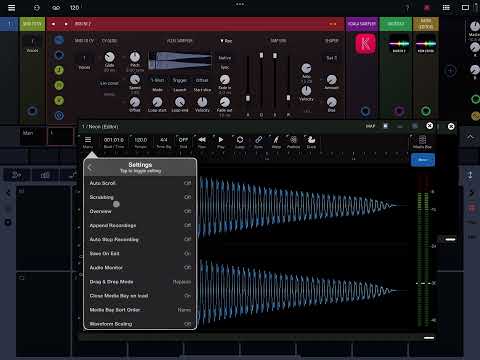This screenshot has height=360, width=480.
Task: Click the next arrow in red track header
Action: point(66,24)
